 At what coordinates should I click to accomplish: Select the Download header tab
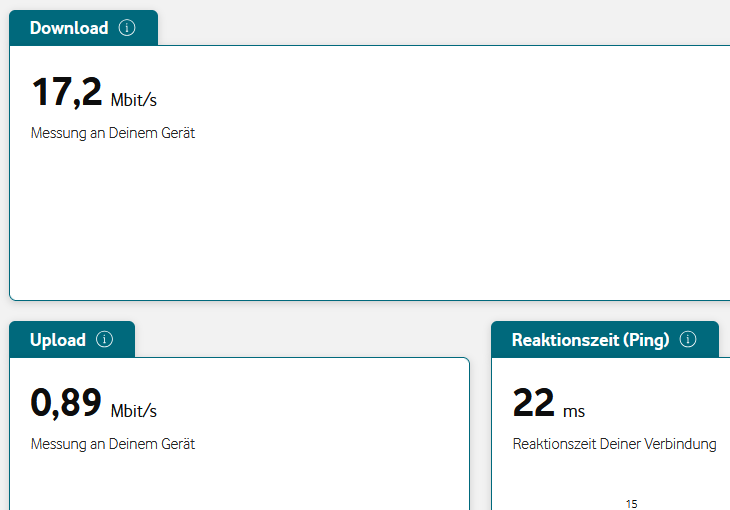(69, 28)
